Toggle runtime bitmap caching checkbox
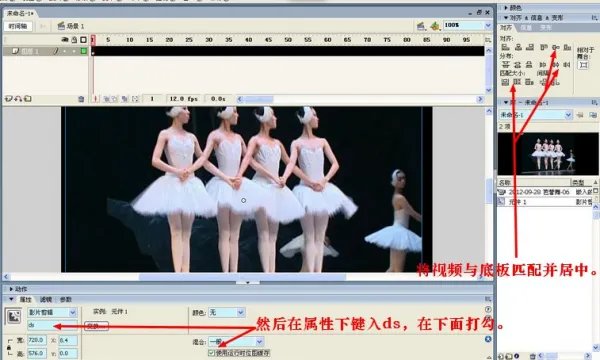Image resolution: width=600 pixels, height=360 pixels. pyautogui.click(x=211, y=353)
